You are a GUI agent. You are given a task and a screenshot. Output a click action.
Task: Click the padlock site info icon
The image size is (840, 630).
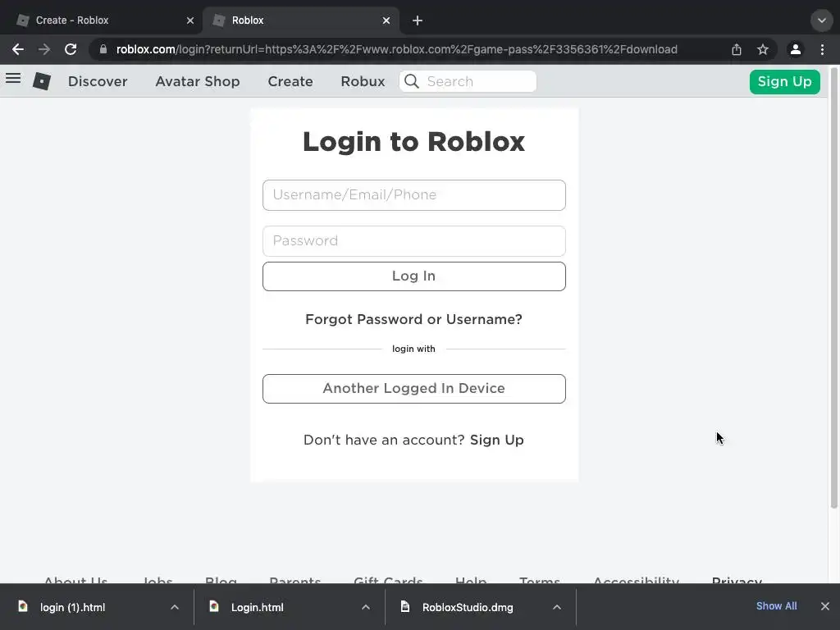click(x=103, y=49)
